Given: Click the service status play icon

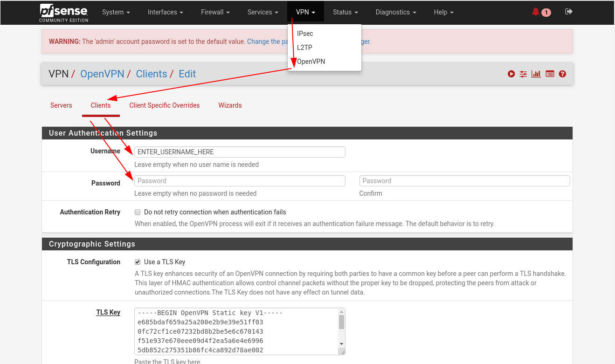Looking at the screenshot, I should click(511, 74).
